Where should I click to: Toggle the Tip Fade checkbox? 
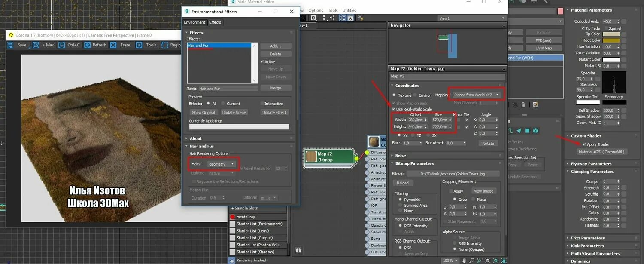point(583,28)
